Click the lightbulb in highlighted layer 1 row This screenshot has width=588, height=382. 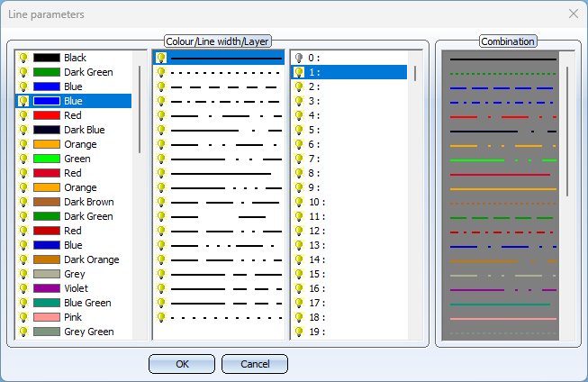(x=299, y=72)
